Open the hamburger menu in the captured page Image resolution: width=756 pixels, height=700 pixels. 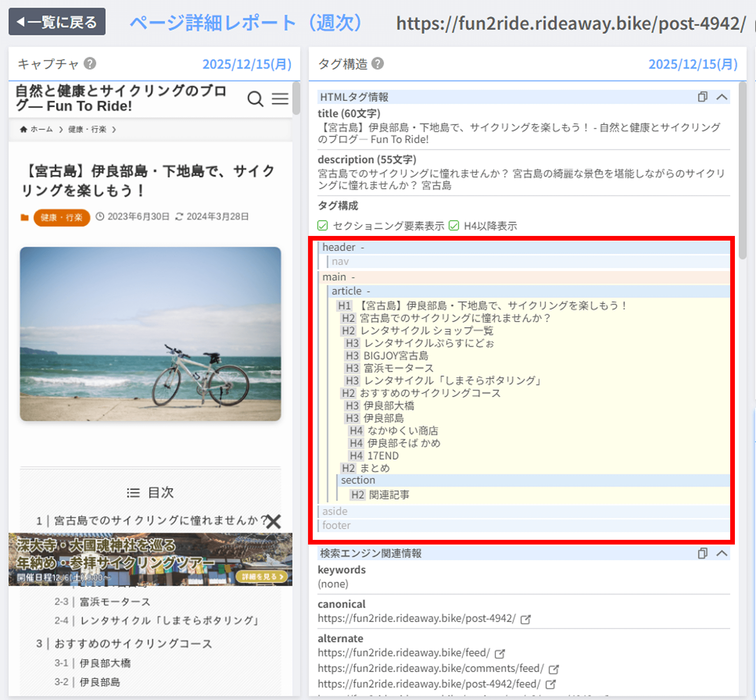(x=280, y=99)
